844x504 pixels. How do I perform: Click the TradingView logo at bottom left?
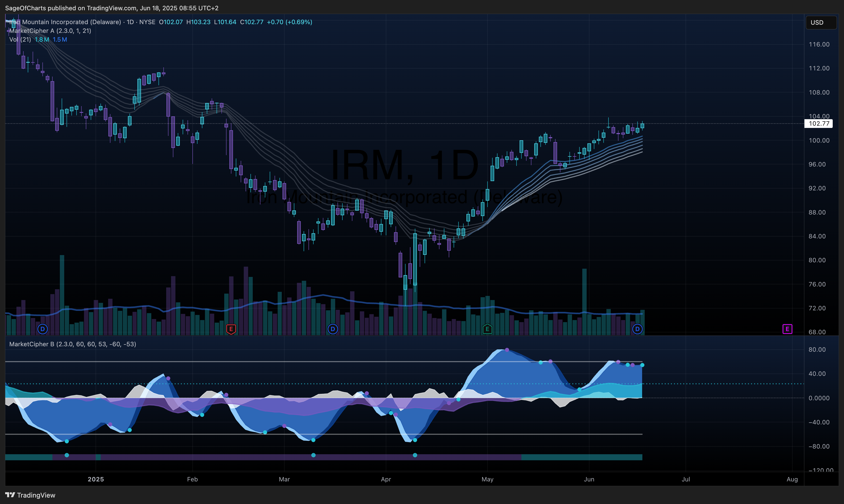pos(30,495)
